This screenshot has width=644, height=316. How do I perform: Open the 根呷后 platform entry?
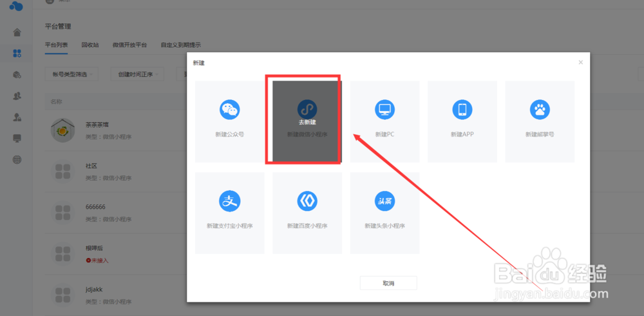(x=94, y=248)
